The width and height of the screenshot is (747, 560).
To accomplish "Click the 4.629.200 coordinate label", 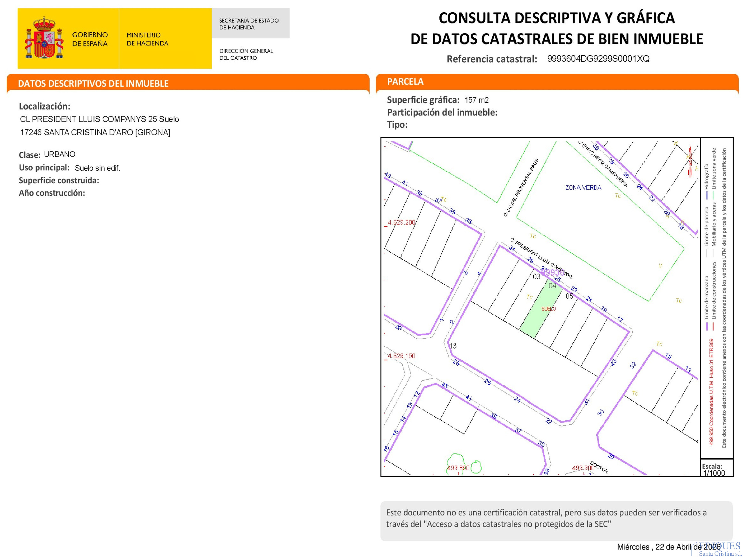I will coord(401,222).
